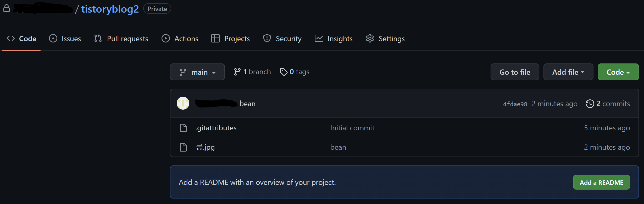Screen dimensions: 644x204
Task: Click '5 minutes ago' timestamp for .gitattributes
Action: (607, 128)
